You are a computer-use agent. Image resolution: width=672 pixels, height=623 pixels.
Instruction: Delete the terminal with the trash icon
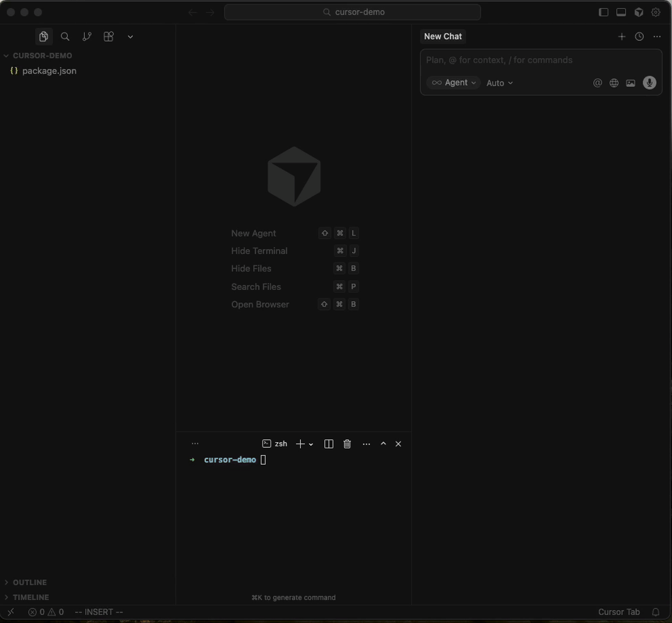tap(347, 443)
